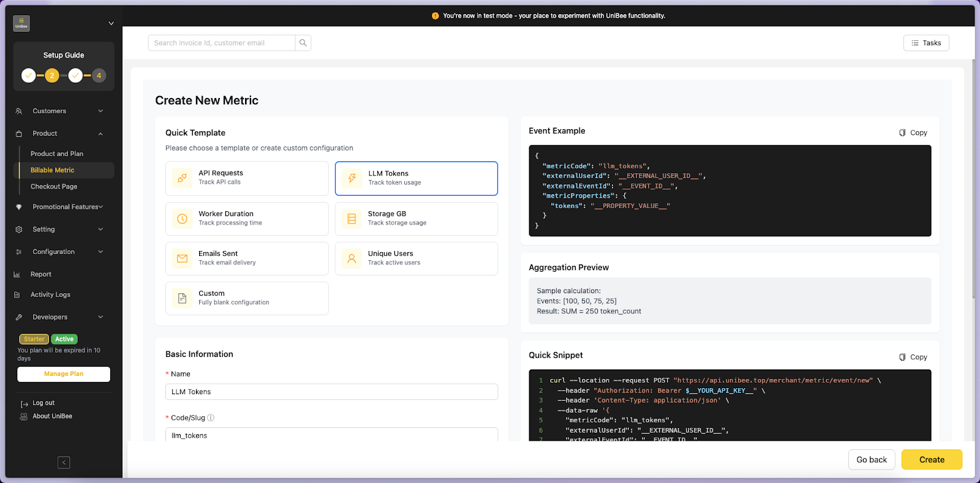Click the Worker Duration clock icon
This screenshot has height=483, width=980.
coord(182,219)
